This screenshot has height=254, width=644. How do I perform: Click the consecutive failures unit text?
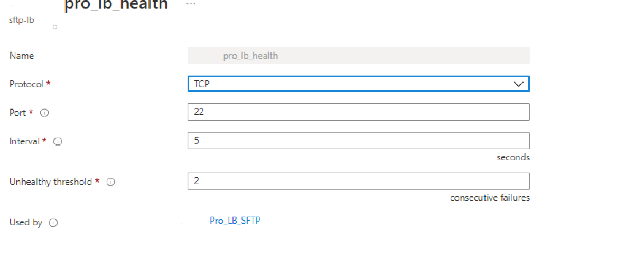tap(490, 198)
